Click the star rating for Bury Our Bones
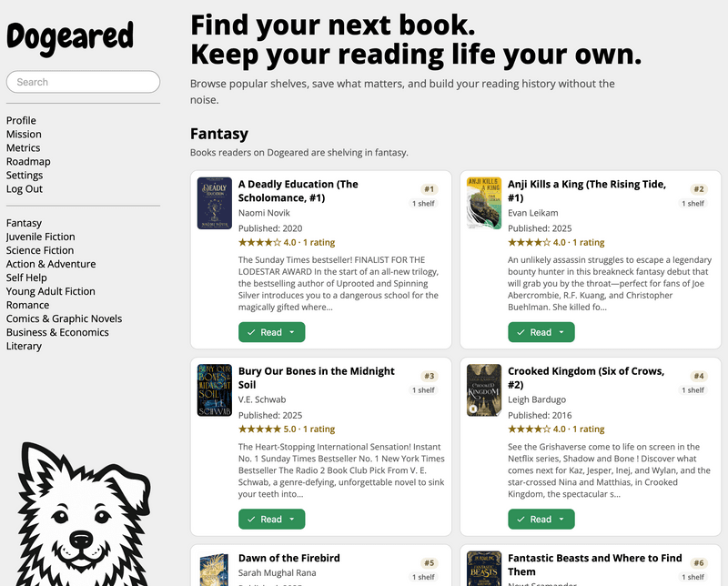Viewport: 728px width, 586px height. point(259,429)
